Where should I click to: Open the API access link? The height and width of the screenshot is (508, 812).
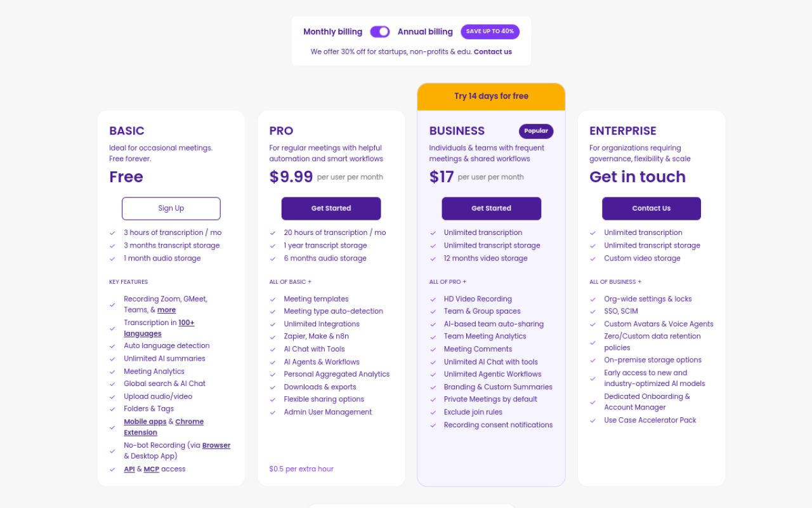pos(129,469)
